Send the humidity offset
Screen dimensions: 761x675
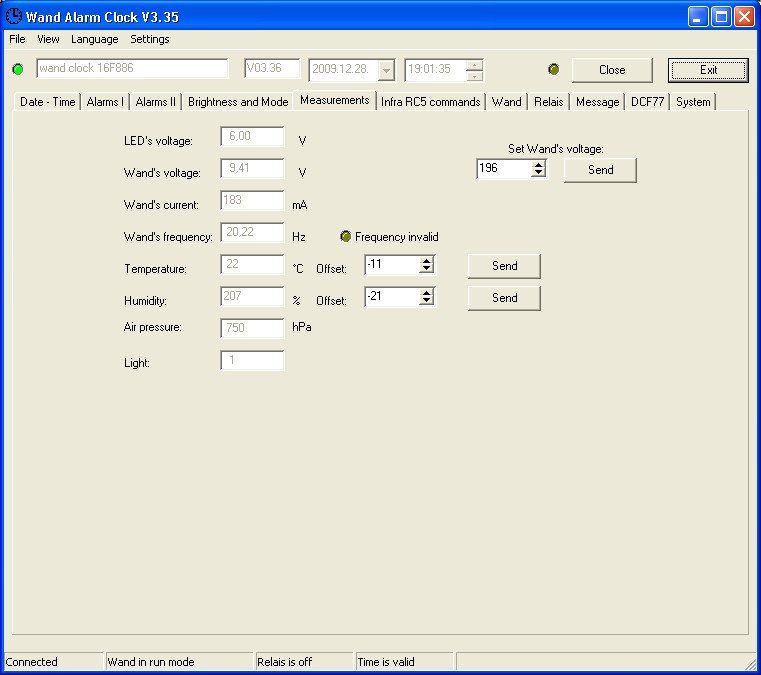pos(504,298)
